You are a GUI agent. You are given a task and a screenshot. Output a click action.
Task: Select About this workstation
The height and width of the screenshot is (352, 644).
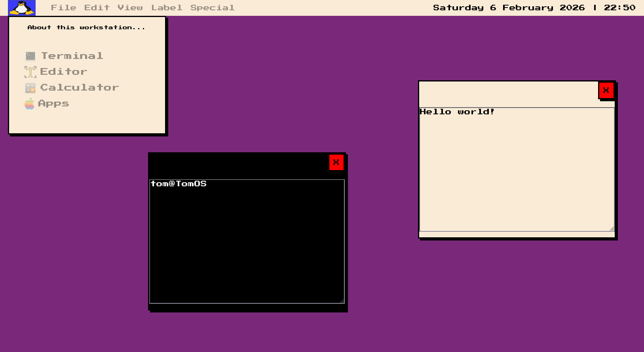tap(86, 27)
